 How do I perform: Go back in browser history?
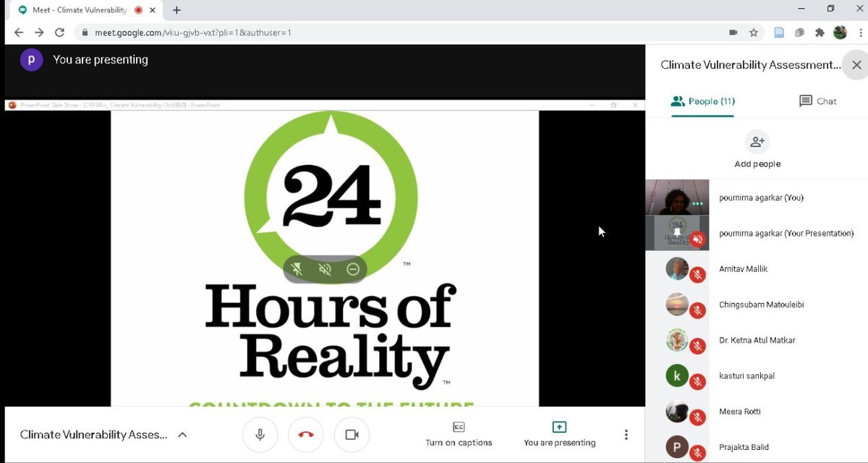coord(19,33)
